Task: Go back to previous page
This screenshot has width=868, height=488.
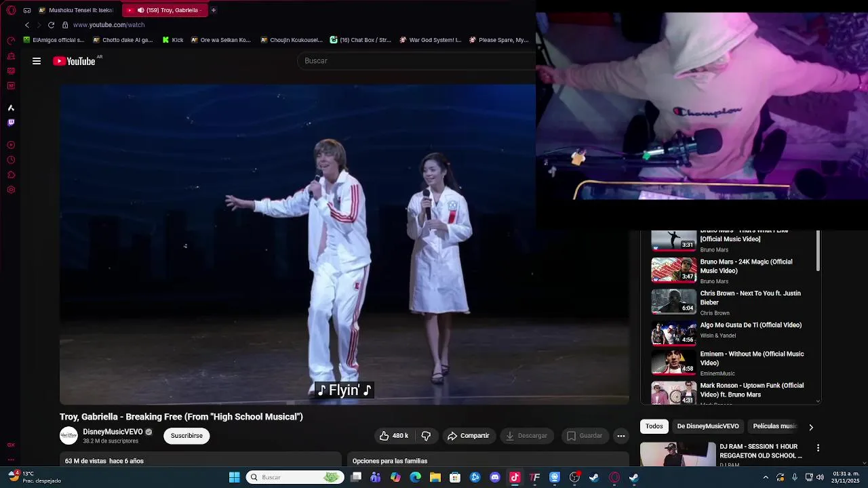Action: tap(27, 25)
